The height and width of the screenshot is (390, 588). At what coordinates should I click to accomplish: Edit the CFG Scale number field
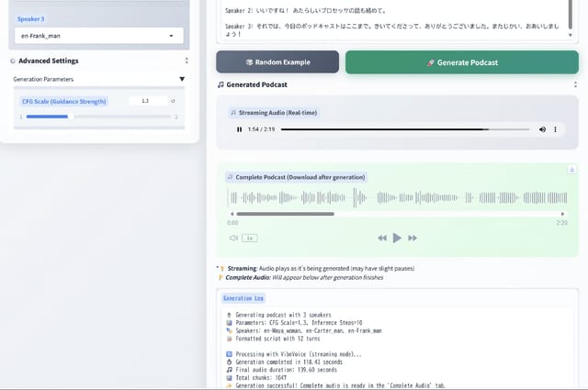147,101
